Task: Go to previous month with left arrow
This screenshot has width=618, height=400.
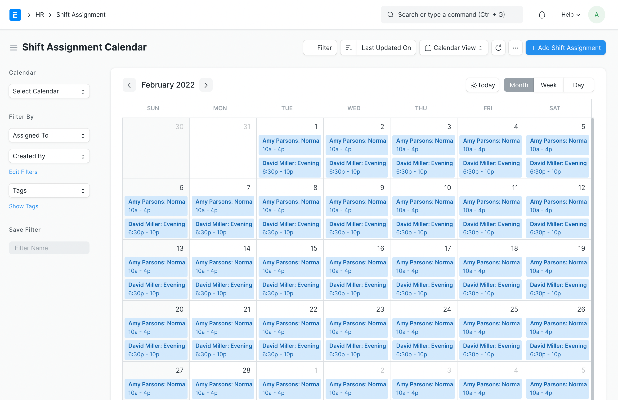Action: point(129,86)
